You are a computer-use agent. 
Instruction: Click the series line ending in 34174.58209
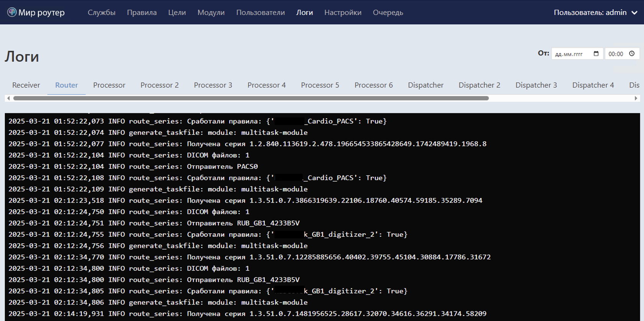click(247, 314)
